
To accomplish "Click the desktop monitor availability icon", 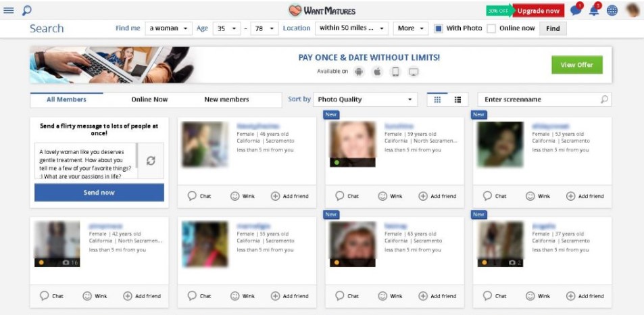I will (x=413, y=72).
